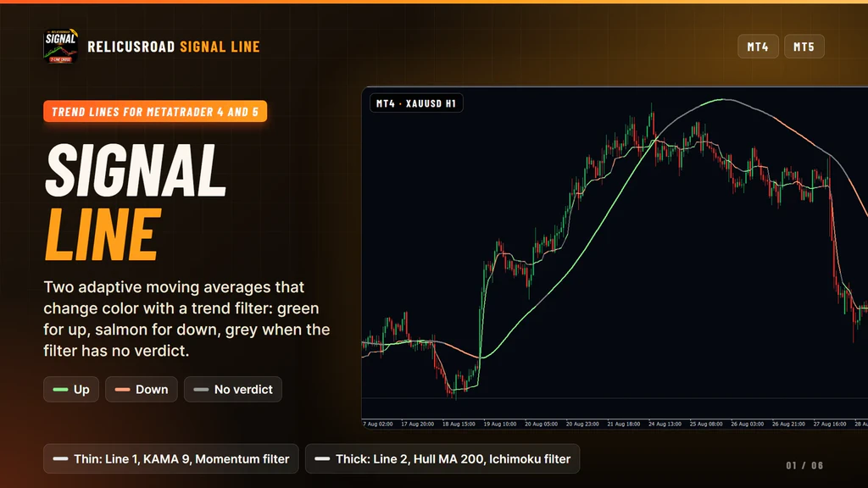Click the grey No verdict swatch
The image size is (868, 488).
coord(201,390)
